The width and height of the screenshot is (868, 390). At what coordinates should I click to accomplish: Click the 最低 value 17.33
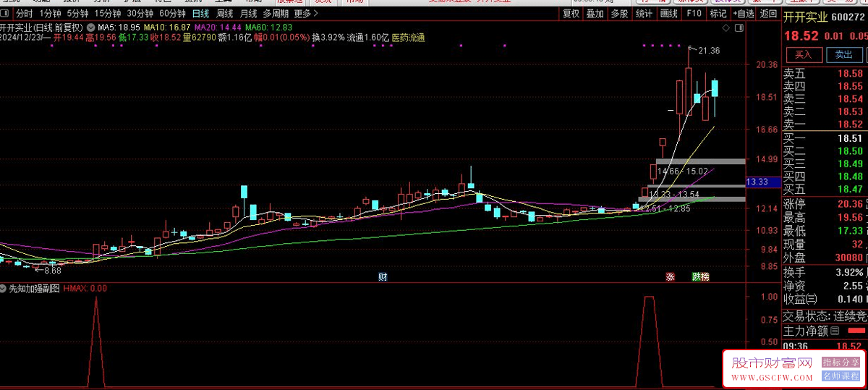850,231
